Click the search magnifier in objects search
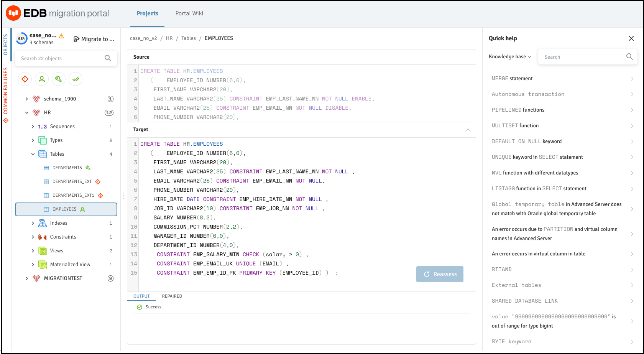Screen dimensions: 644x354 (108, 58)
